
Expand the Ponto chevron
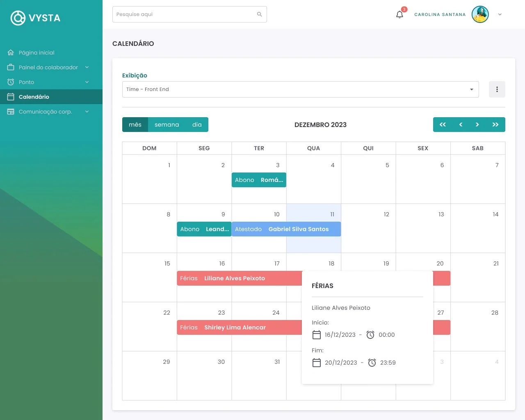tap(87, 82)
